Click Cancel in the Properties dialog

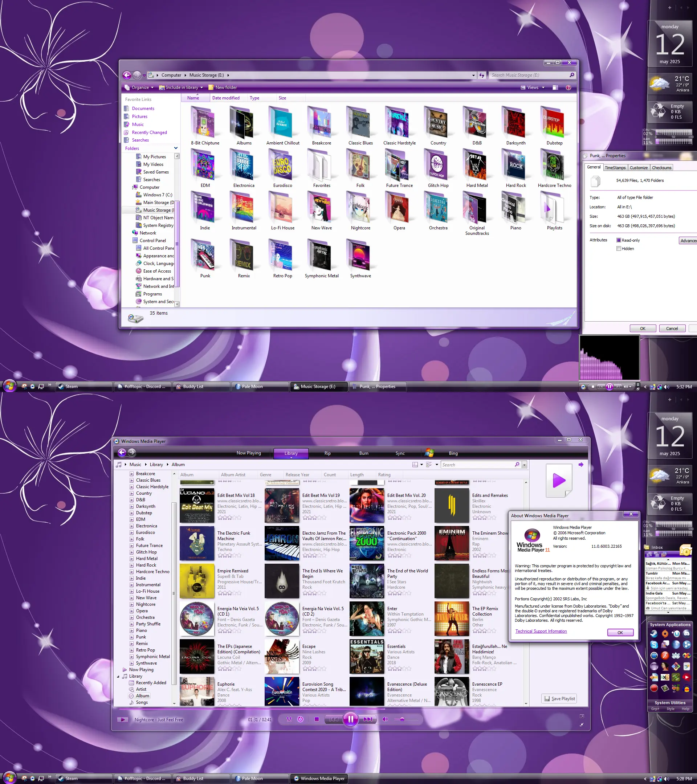tap(672, 328)
